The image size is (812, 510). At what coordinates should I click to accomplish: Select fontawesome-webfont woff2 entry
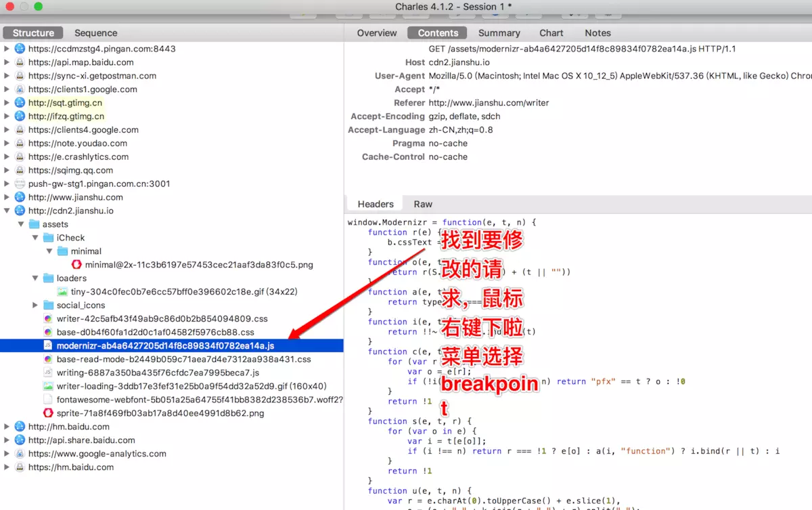[200, 400]
